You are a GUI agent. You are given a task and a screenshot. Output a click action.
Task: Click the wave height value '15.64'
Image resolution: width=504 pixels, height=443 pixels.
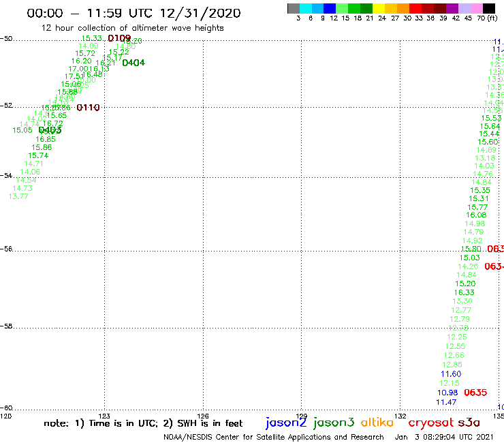490,126
